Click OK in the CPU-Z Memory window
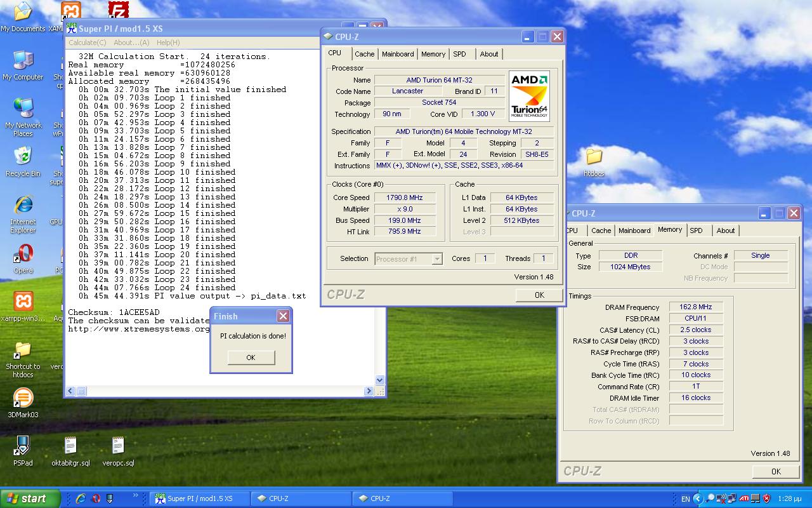This screenshot has height=508, width=812. coord(776,471)
